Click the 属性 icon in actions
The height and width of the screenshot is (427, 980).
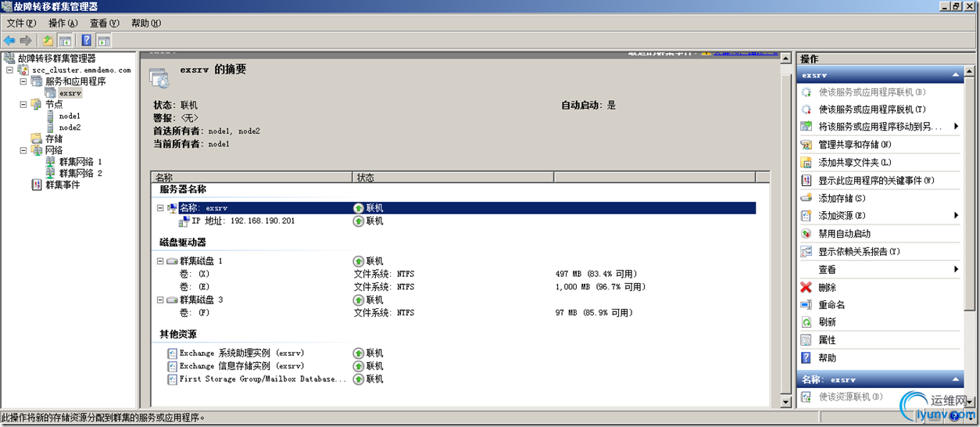[807, 340]
